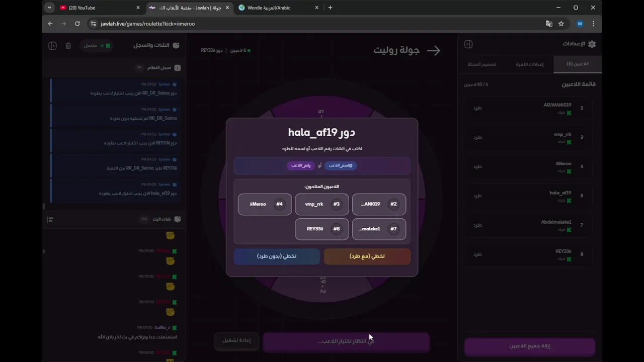Collapse the settings panel with its toggle icon
644x362 pixels.
[468, 44]
